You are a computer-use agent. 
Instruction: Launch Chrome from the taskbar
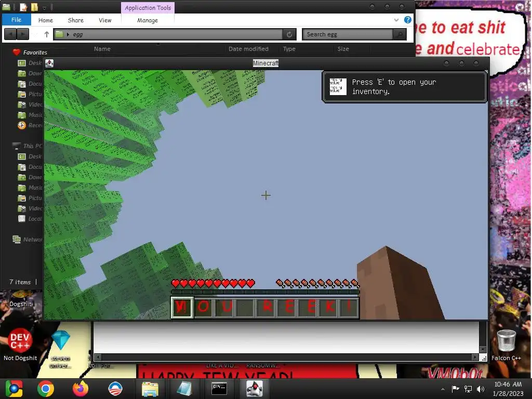point(46,389)
